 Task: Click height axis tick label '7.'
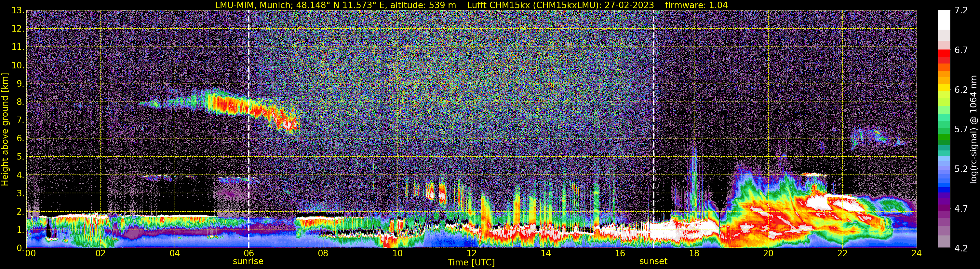tap(20, 120)
